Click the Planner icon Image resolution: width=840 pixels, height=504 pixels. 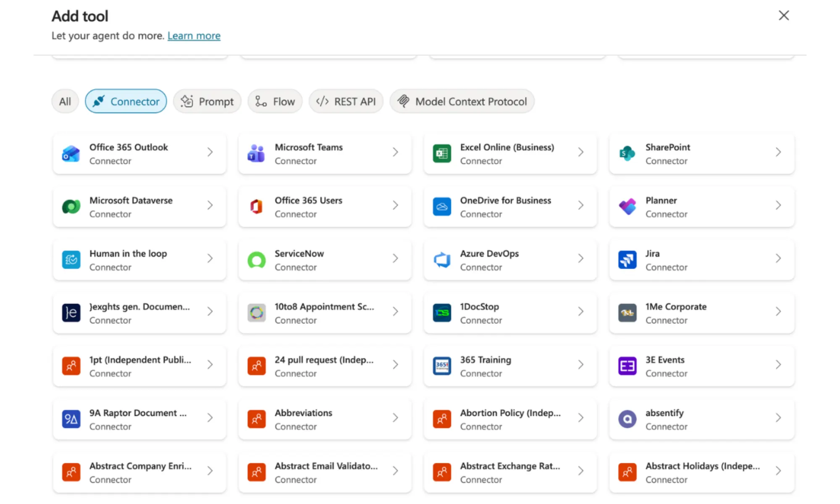tap(627, 207)
